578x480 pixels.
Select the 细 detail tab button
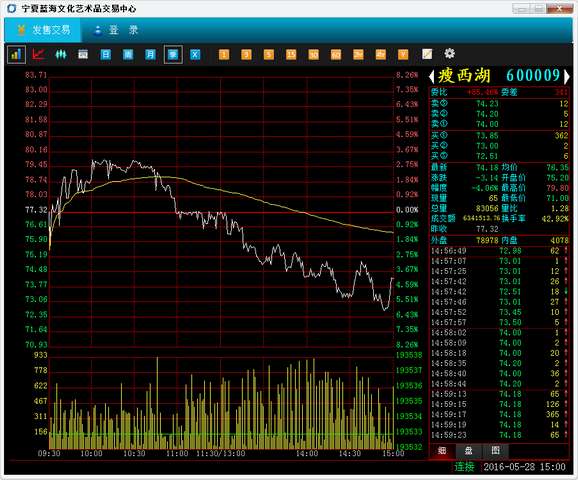pyautogui.click(x=442, y=451)
